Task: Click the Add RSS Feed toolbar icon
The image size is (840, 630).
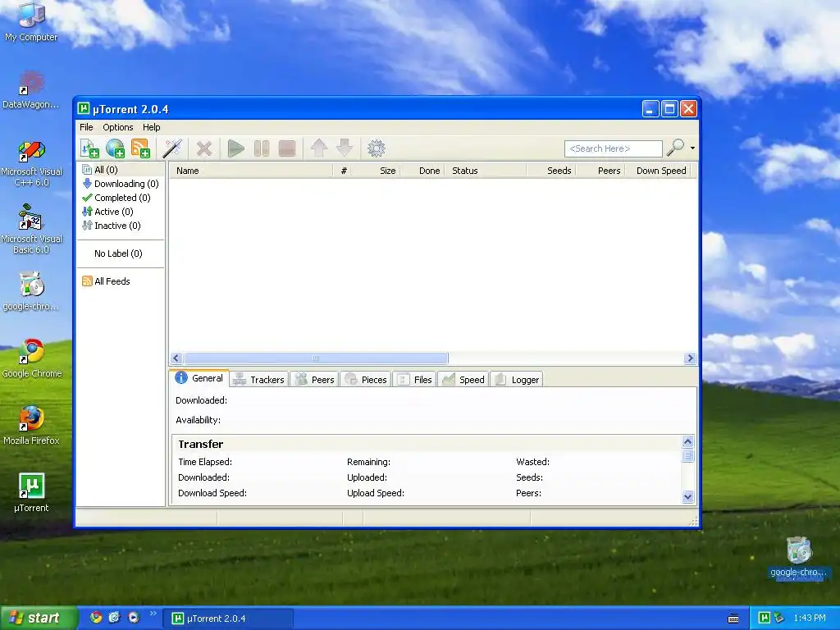Action: pos(141,148)
